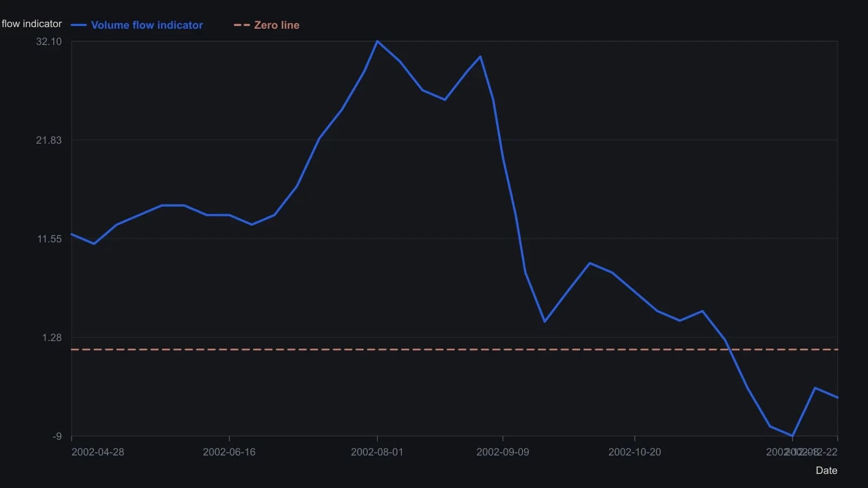The height and width of the screenshot is (488, 868).
Task: Select the 2002-04-28 x-axis date label
Action: (98, 452)
